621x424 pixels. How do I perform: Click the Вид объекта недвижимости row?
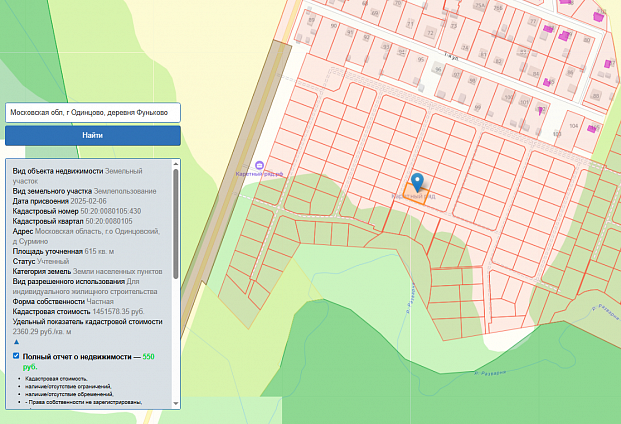(x=78, y=176)
